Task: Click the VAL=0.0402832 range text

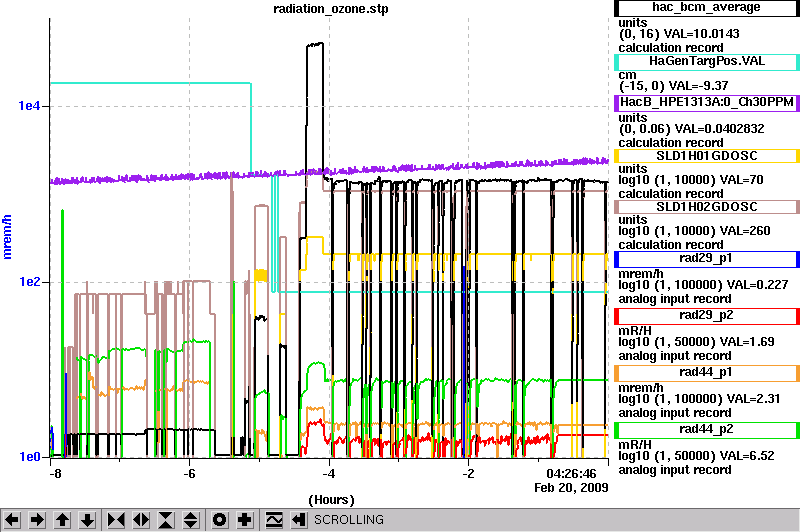Action: [x=719, y=129]
